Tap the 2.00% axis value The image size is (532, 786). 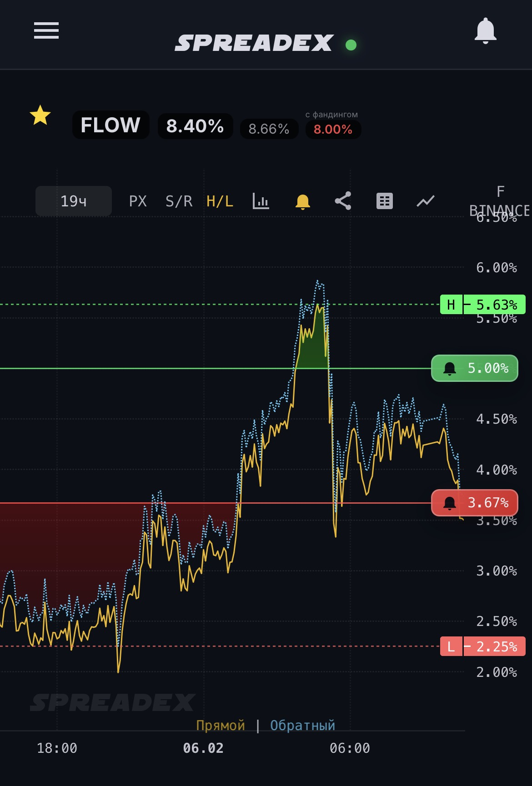coord(497,672)
